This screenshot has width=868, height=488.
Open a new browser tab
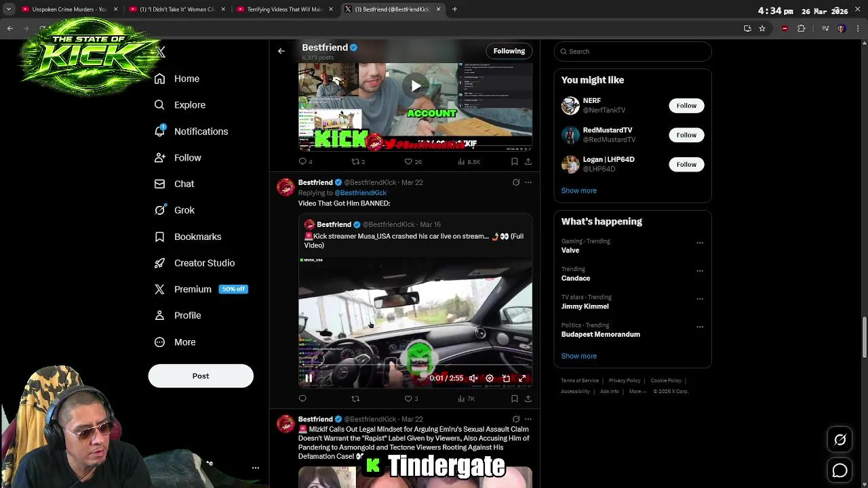[x=454, y=9]
